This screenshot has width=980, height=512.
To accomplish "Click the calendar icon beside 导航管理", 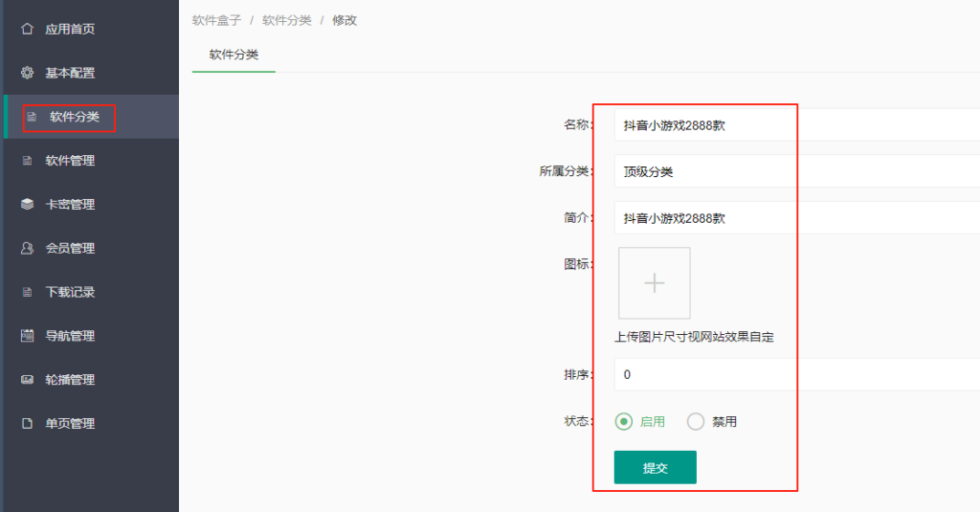I will [27, 336].
